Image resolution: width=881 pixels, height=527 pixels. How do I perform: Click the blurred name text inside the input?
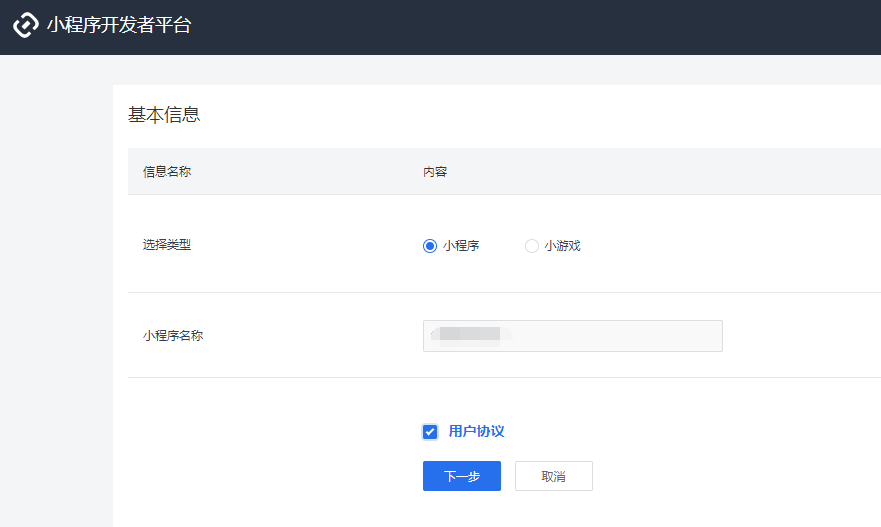[470, 335]
